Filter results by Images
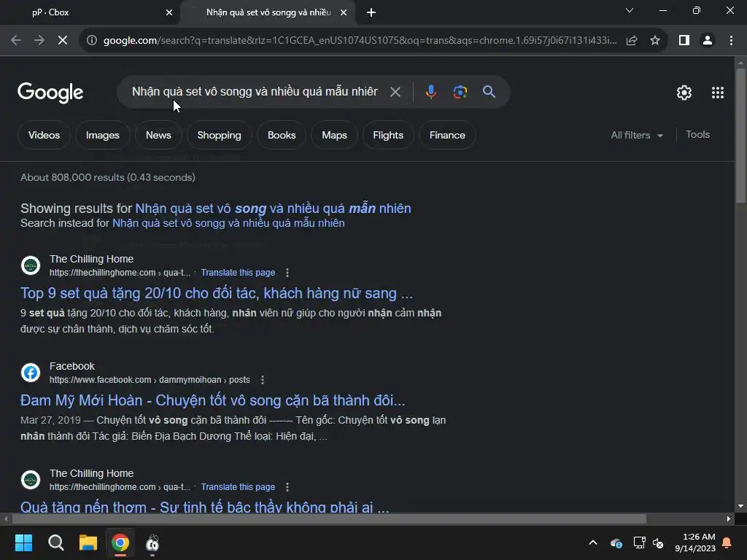This screenshot has height=560, width=747. (x=102, y=135)
